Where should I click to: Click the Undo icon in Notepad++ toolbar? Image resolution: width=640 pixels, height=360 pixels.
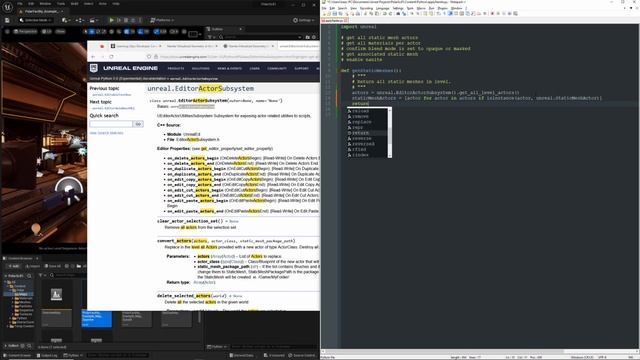(x=384, y=13)
